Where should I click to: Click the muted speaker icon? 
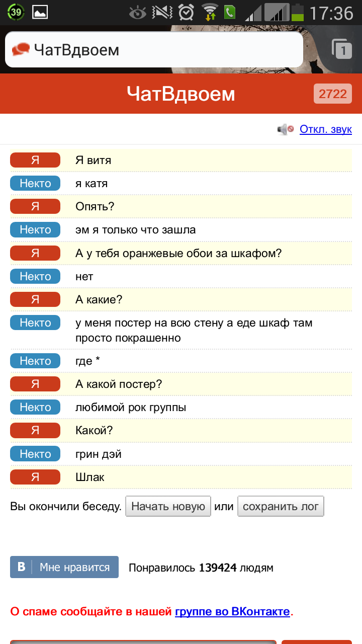285,130
